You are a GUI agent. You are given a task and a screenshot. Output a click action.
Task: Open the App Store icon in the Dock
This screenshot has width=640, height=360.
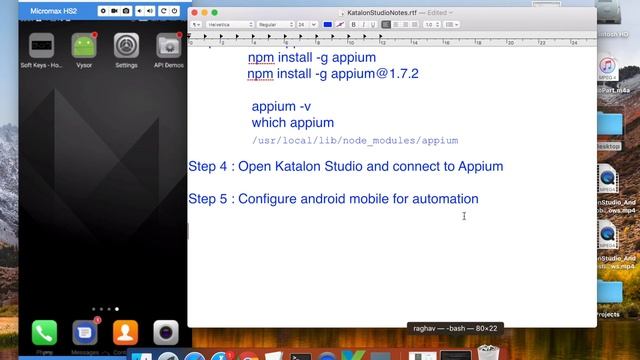pyautogui.click(x=222, y=356)
